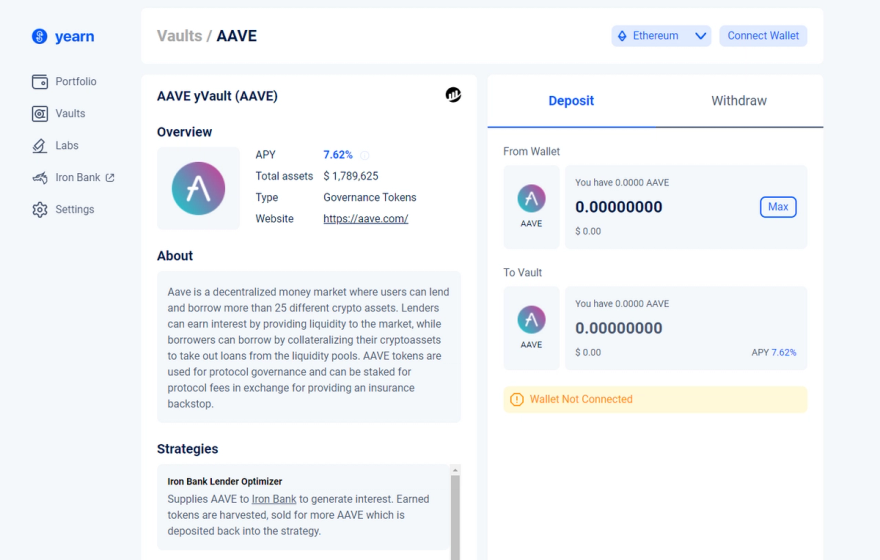Click the APY info tooltip icon
880x560 pixels.
click(x=364, y=155)
